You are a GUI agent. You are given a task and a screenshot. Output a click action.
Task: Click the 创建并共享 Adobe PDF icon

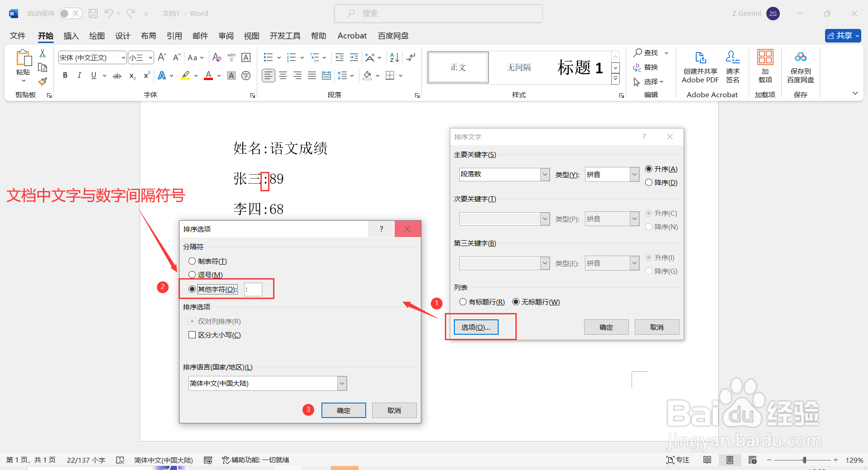tap(700, 67)
